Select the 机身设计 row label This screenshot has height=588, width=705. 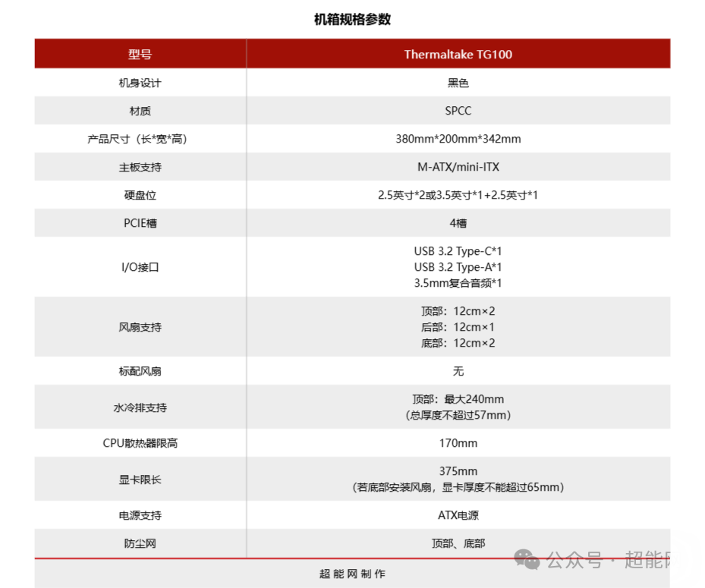[139, 82]
